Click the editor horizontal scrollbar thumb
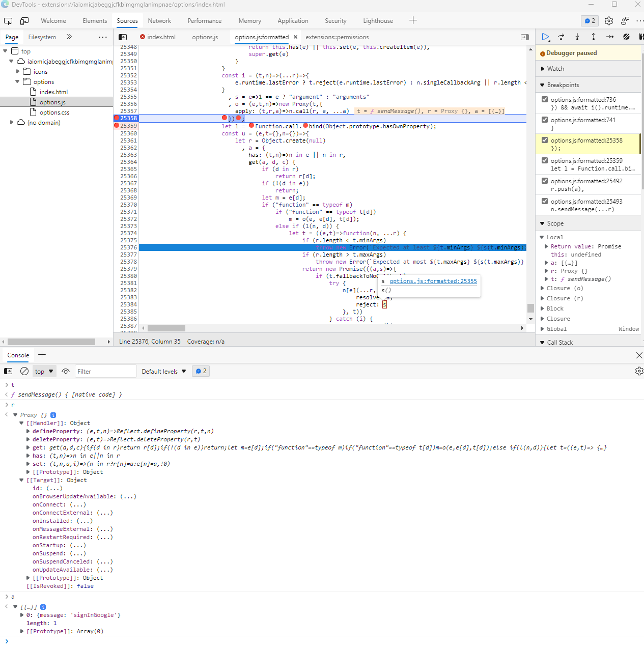This screenshot has width=644, height=648. (166, 328)
